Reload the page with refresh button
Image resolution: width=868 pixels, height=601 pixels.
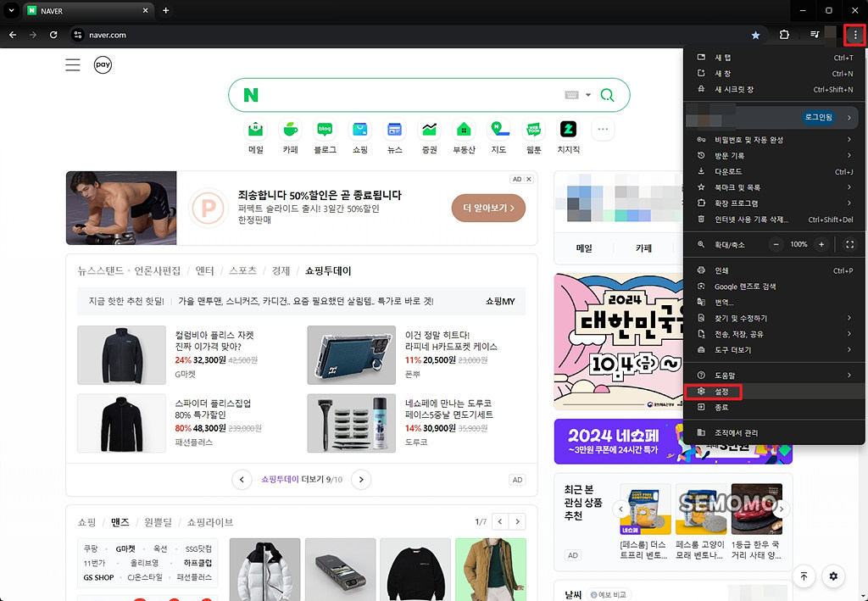(x=53, y=35)
